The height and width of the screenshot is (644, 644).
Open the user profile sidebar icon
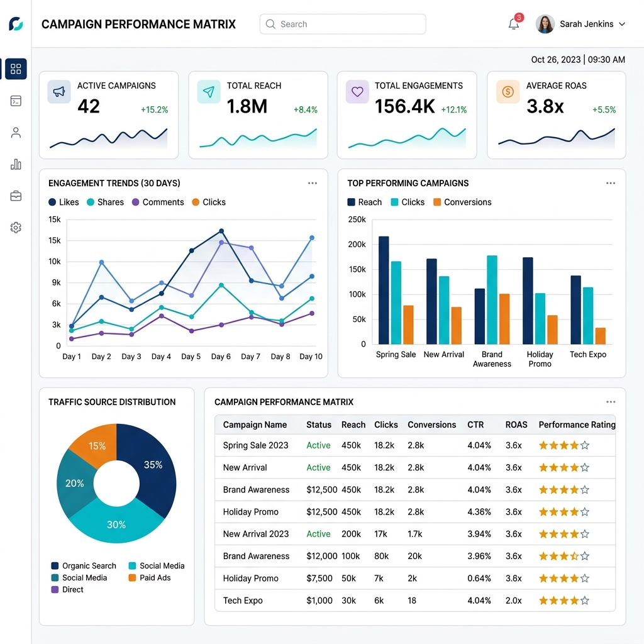[16, 133]
